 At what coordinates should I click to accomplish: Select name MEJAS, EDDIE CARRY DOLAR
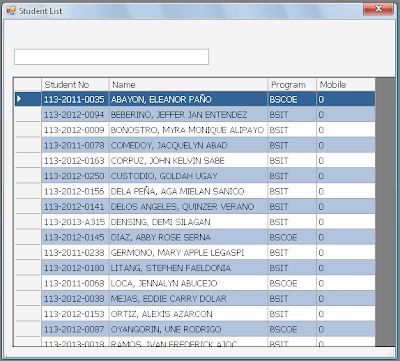(x=188, y=298)
